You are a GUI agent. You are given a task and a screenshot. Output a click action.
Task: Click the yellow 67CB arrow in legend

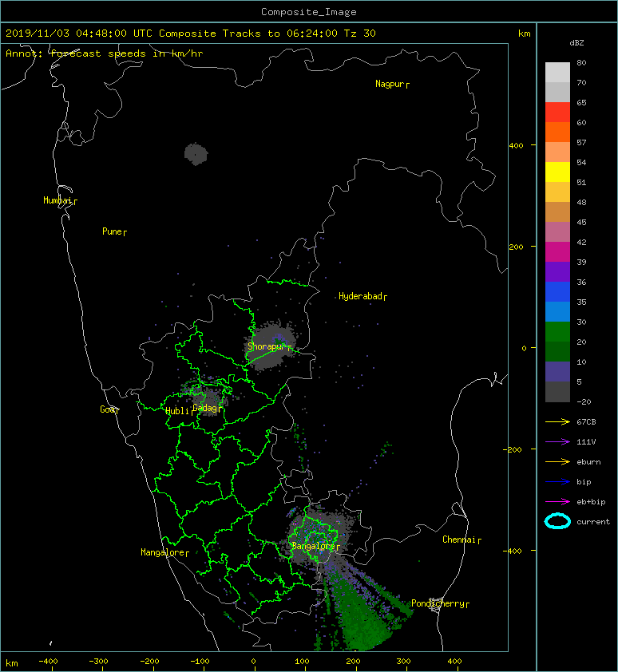point(557,422)
